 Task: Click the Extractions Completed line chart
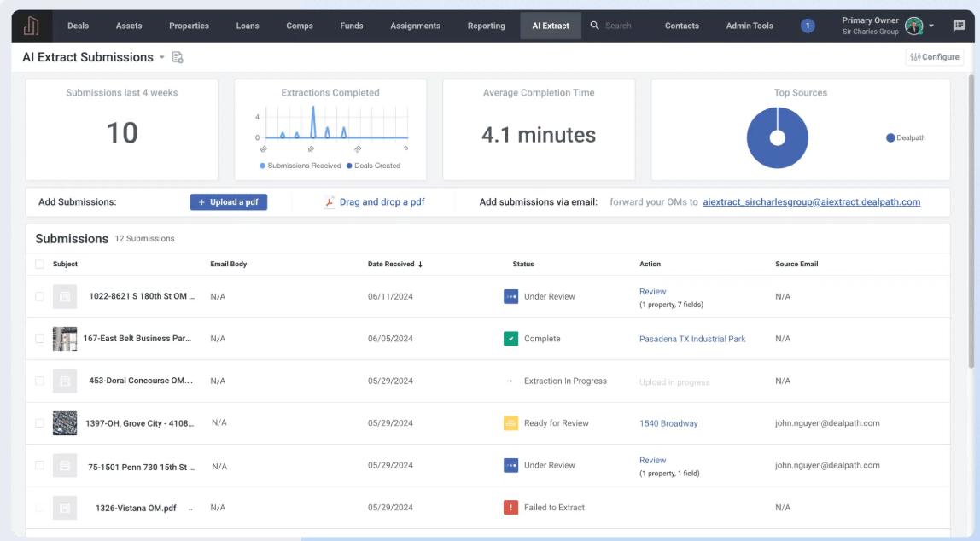pos(335,124)
